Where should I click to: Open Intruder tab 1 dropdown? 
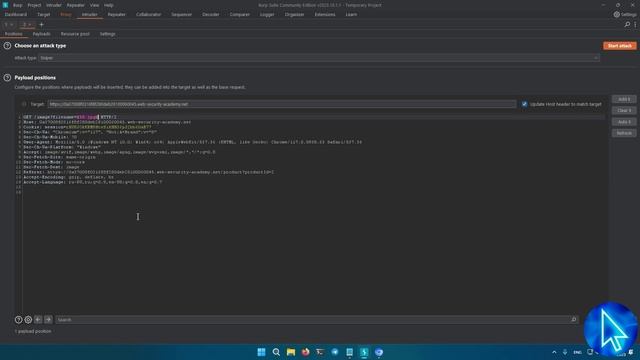coord(11,25)
